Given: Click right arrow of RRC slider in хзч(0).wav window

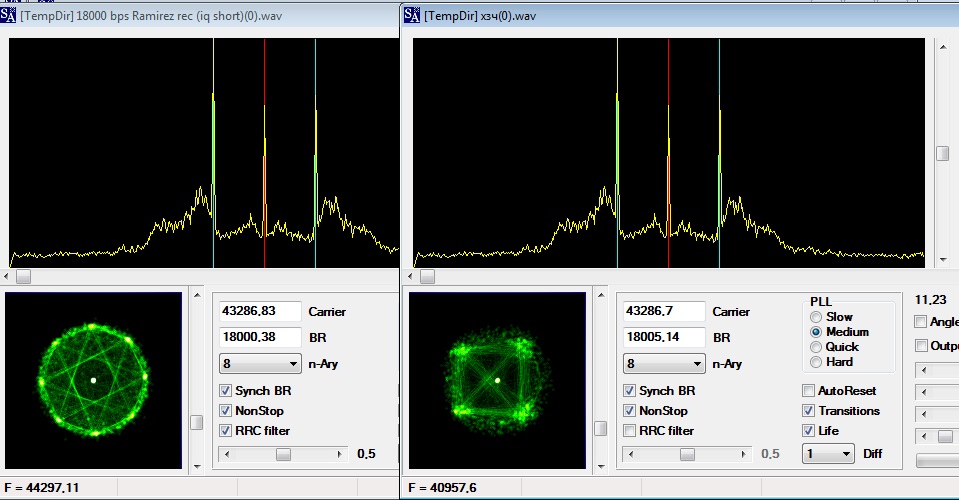Looking at the screenshot, I should [744, 454].
